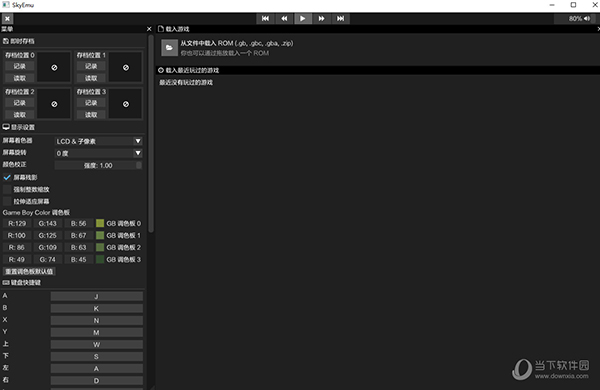The height and width of the screenshot is (390, 600).
Task: Adjust the 颜色校正 strength slider
Action: pyautogui.click(x=98, y=165)
